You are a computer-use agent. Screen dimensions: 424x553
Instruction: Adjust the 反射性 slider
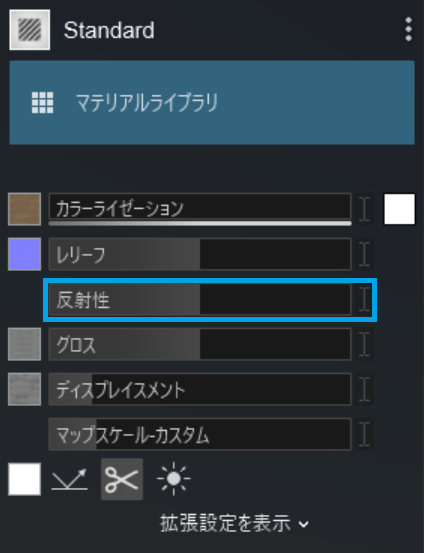pos(200,299)
